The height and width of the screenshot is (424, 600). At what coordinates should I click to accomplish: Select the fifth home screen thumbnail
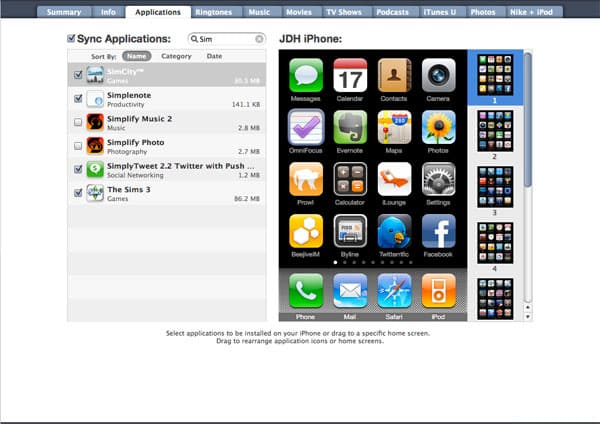[495, 299]
